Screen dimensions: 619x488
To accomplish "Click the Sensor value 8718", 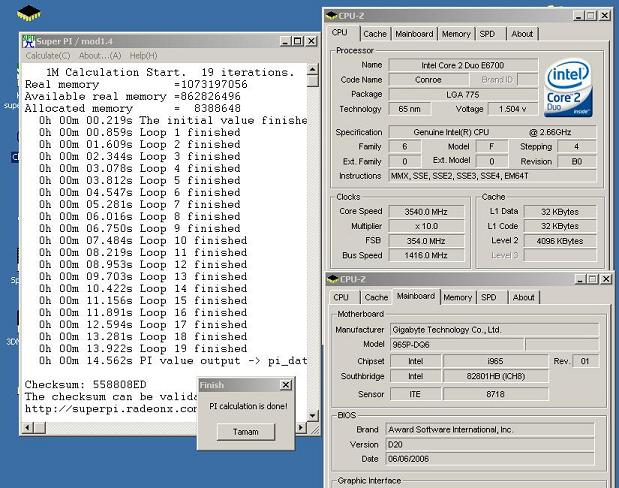I will (x=495, y=394).
